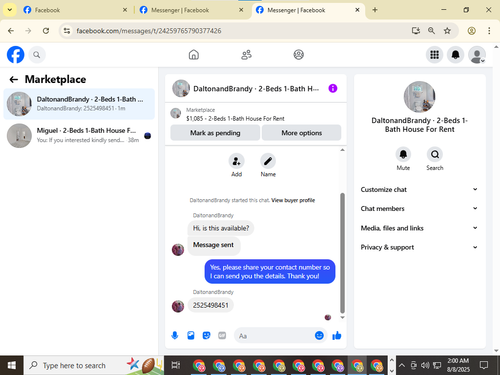This screenshot has width=500, height=375.
Task: Click Mark as pending button
Action: tap(215, 133)
